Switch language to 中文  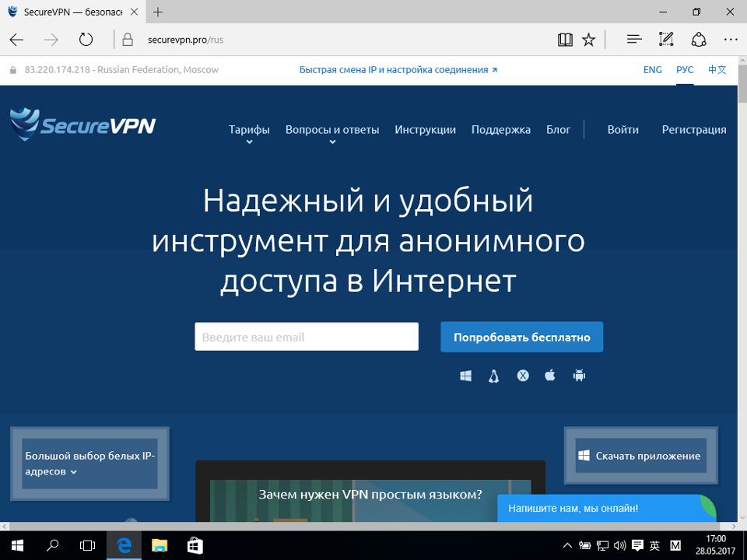point(717,69)
